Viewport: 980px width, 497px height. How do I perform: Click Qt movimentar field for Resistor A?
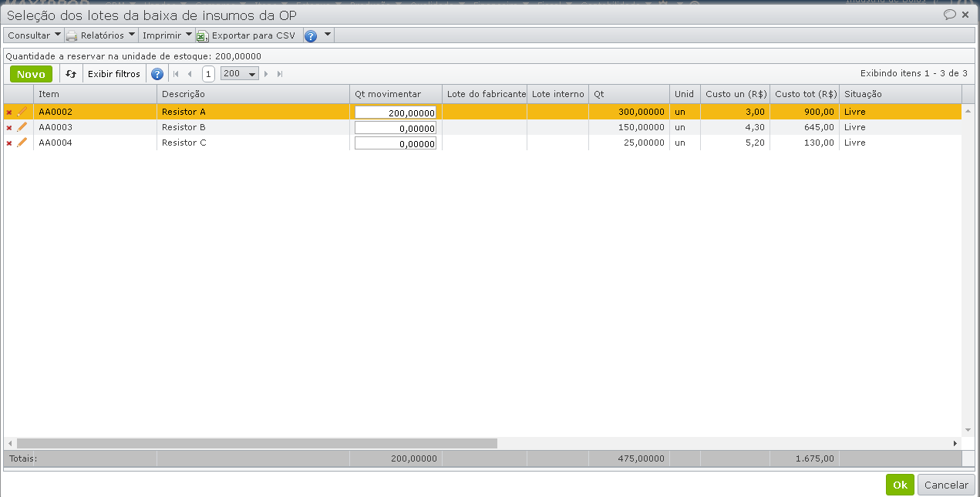(396, 112)
